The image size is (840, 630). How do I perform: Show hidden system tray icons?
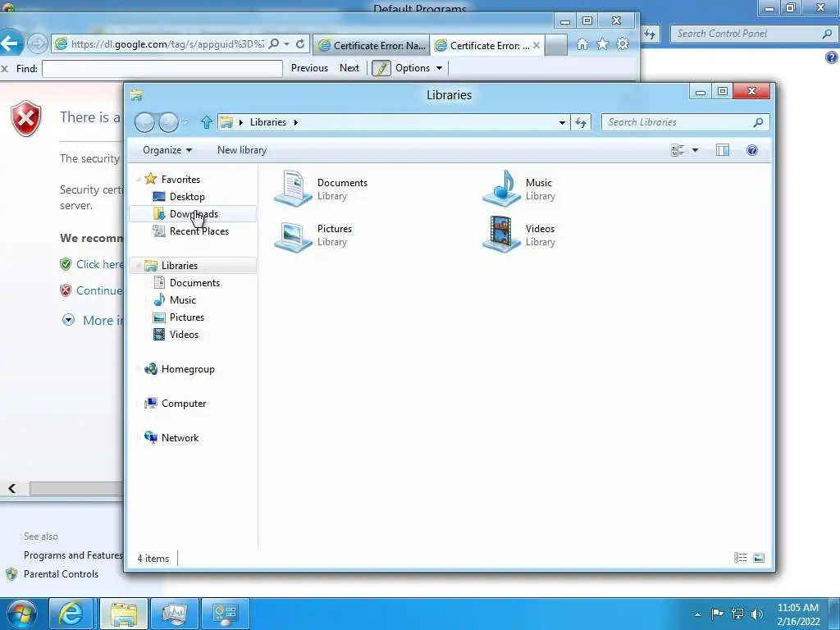(697, 614)
